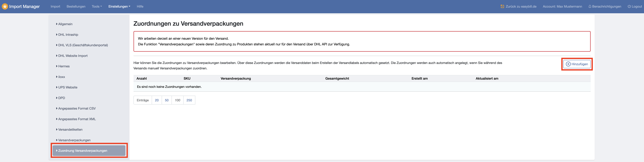Open the Allgemein settings section
The height and width of the screenshot is (162, 644).
[65, 24]
